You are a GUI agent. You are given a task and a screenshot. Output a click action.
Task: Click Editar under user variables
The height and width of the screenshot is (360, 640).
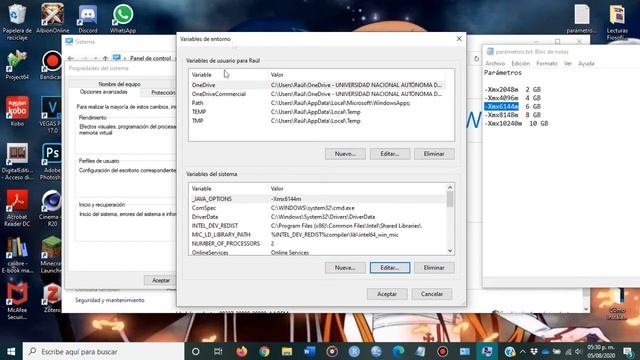[389, 154]
